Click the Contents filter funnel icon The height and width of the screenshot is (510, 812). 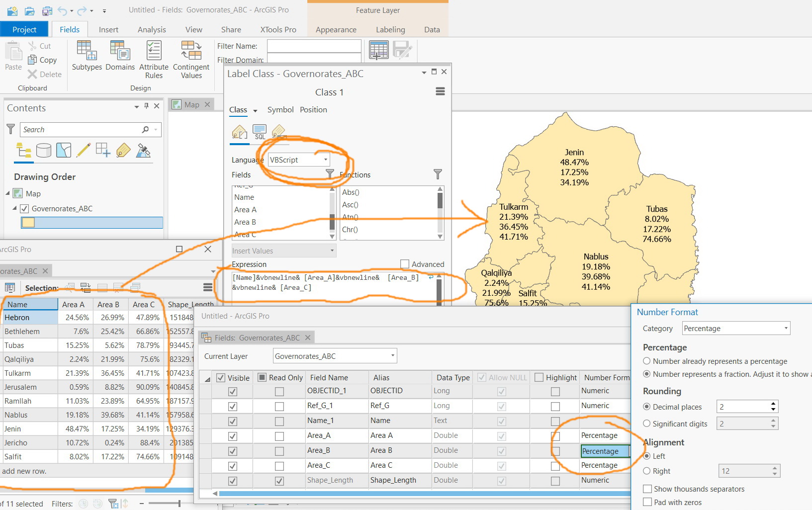10,129
